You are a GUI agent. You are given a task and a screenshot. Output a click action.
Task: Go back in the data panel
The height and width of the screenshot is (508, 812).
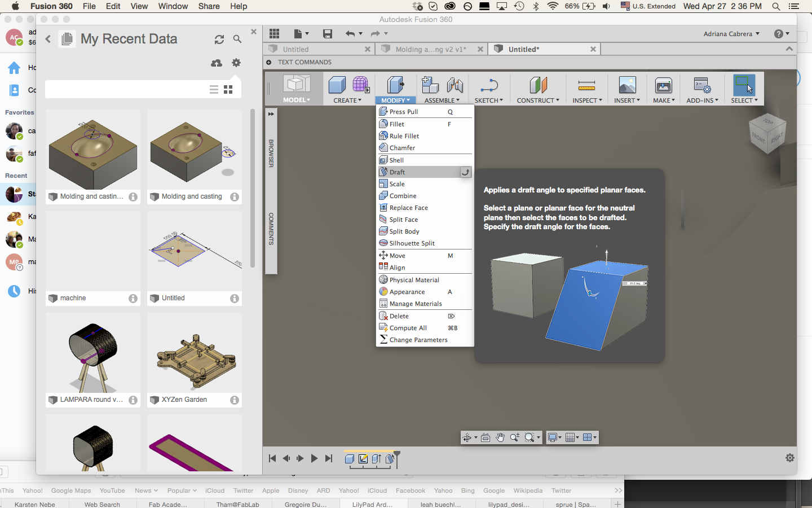pyautogui.click(x=48, y=39)
